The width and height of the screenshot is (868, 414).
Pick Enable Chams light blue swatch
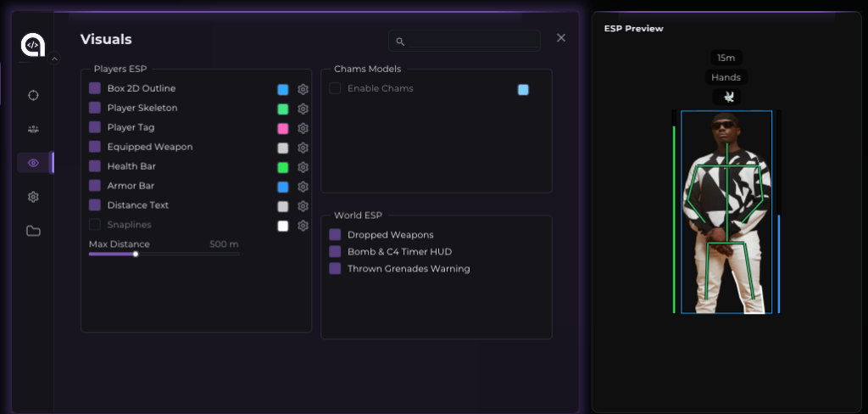(x=523, y=90)
